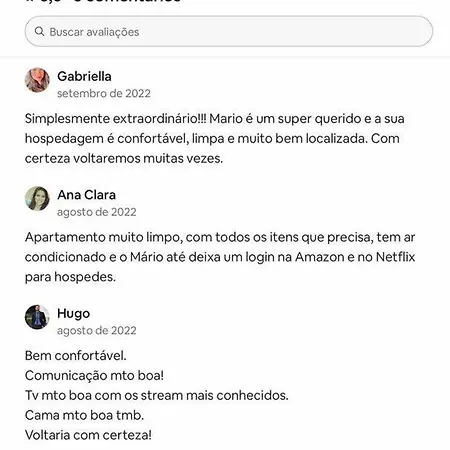Click the magnifying glass search icon
Screen dimensions: 450x450
click(39, 32)
